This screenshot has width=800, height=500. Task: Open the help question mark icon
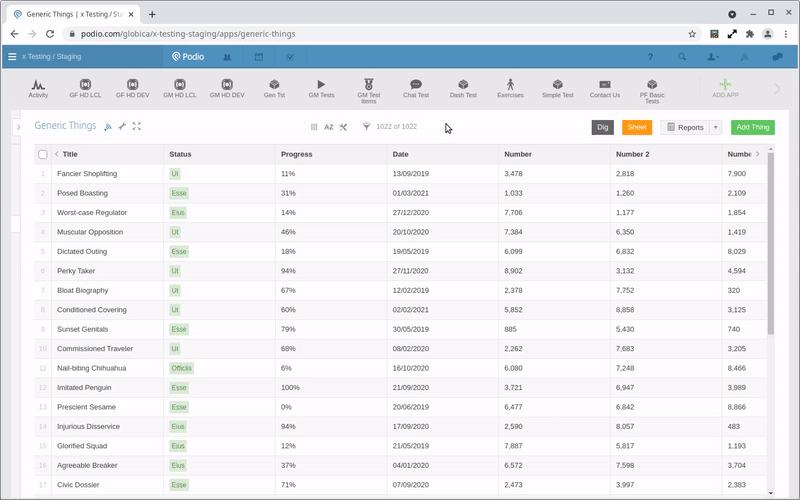pyautogui.click(x=650, y=57)
